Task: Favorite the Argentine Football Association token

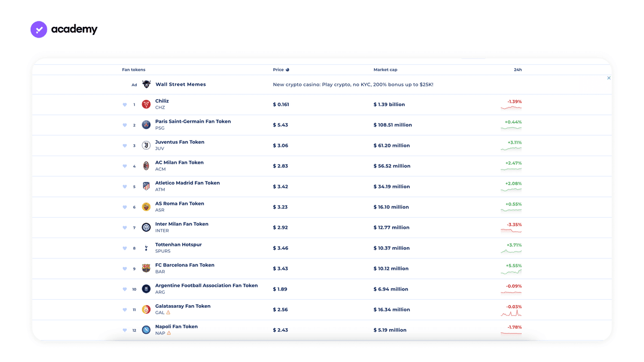Action: click(125, 289)
